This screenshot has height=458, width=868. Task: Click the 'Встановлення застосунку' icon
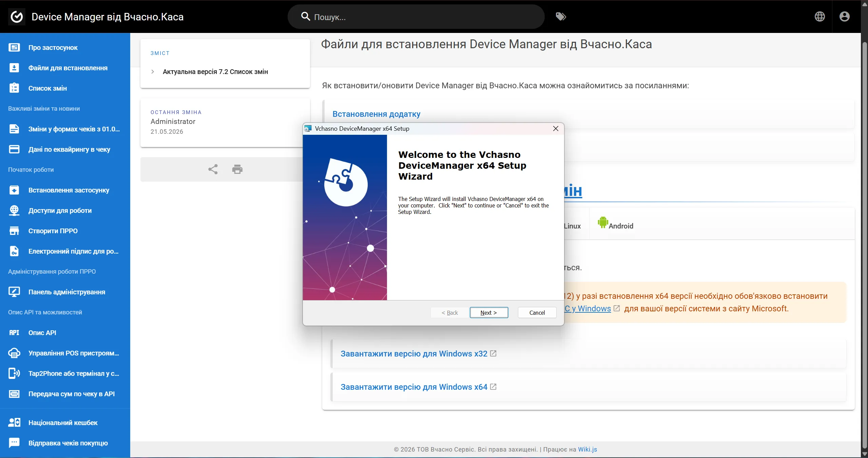pos(14,190)
